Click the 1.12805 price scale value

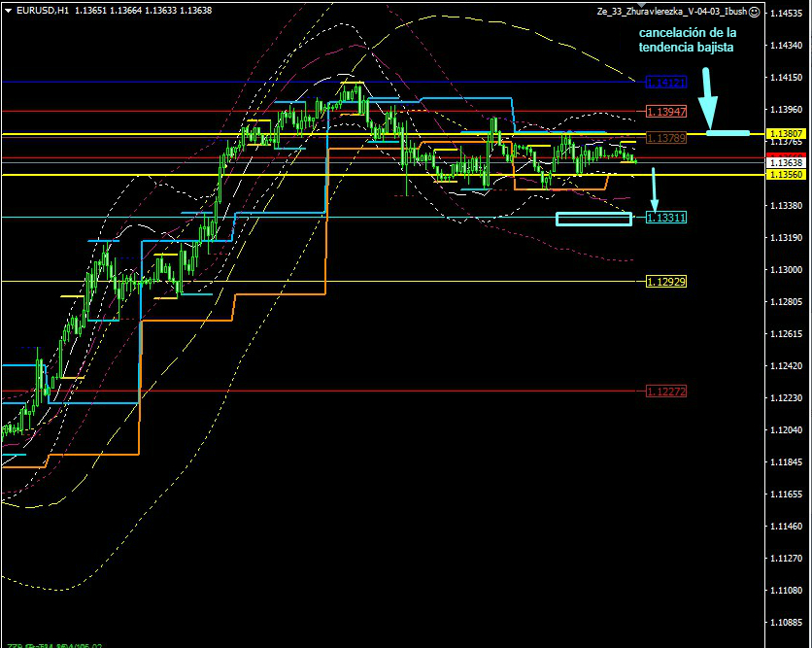tap(787, 302)
